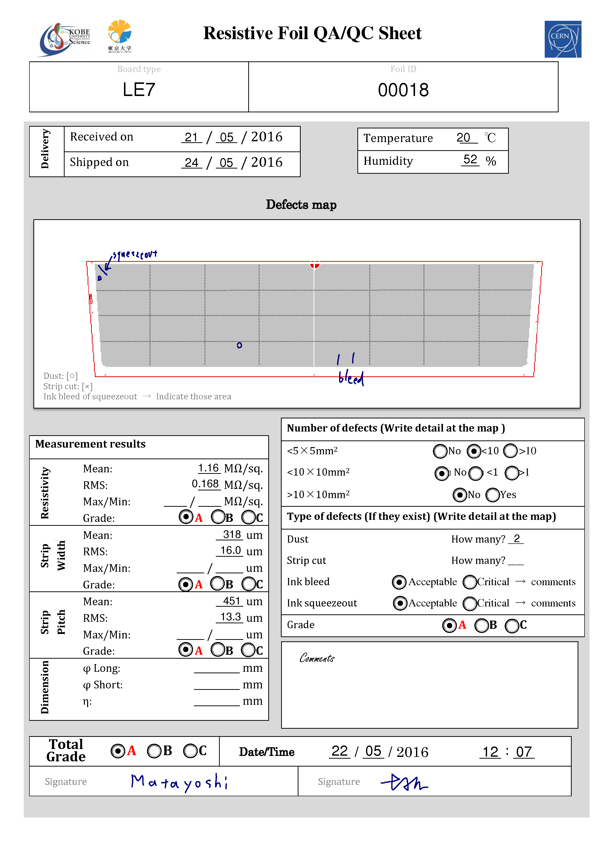Click the Resistivity RMS value 0.168

tap(206, 484)
